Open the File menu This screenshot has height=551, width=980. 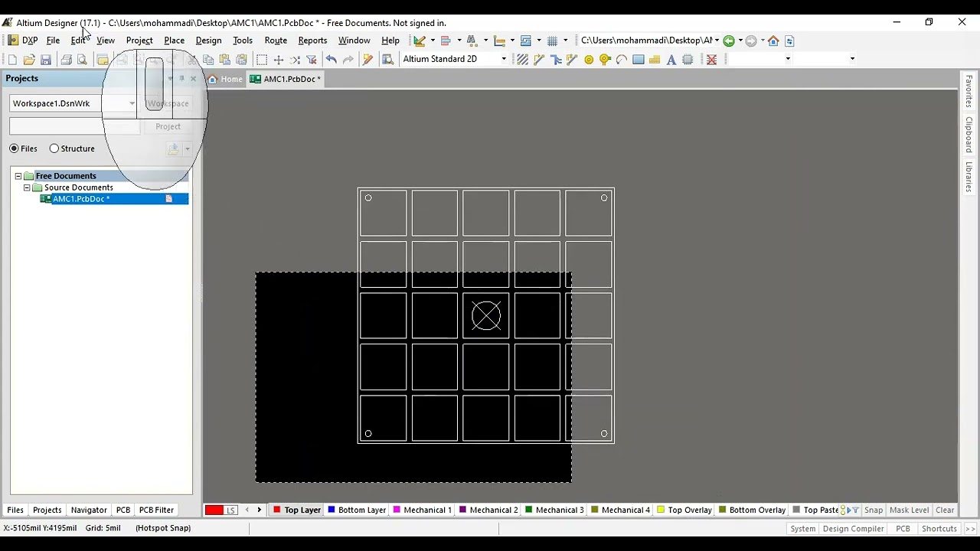53,41
